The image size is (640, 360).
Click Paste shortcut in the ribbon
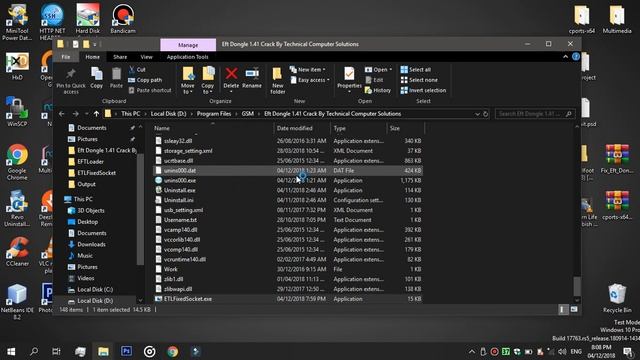(x=150, y=90)
